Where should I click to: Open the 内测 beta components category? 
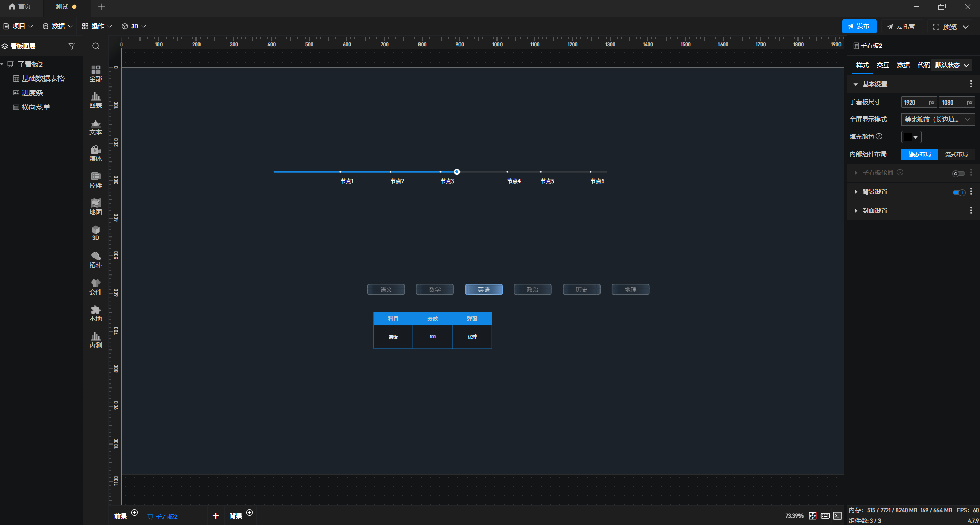click(95, 340)
